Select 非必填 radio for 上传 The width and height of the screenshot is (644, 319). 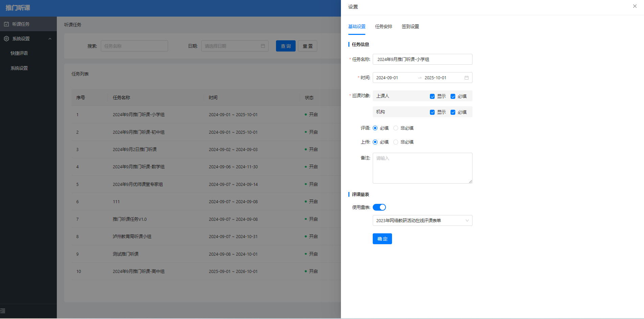pyautogui.click(x=396, y=142)
